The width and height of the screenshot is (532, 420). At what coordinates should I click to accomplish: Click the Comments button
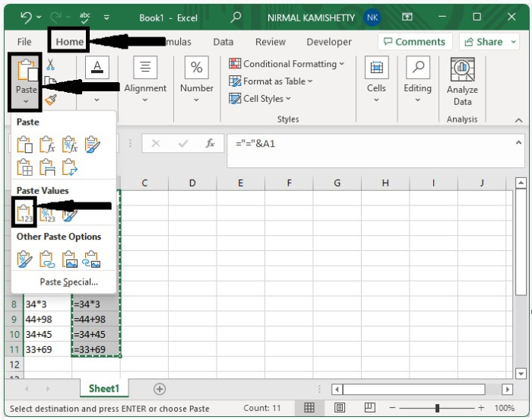click(x=415, y=42)
